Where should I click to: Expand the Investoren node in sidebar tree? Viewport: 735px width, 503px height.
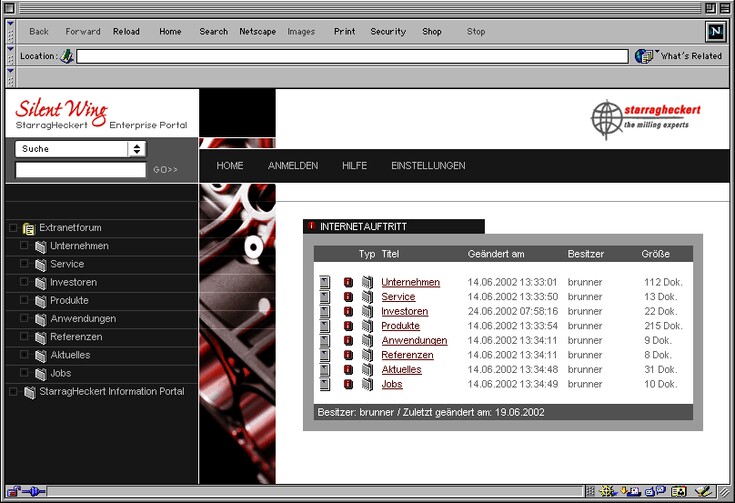click(24, 282)
